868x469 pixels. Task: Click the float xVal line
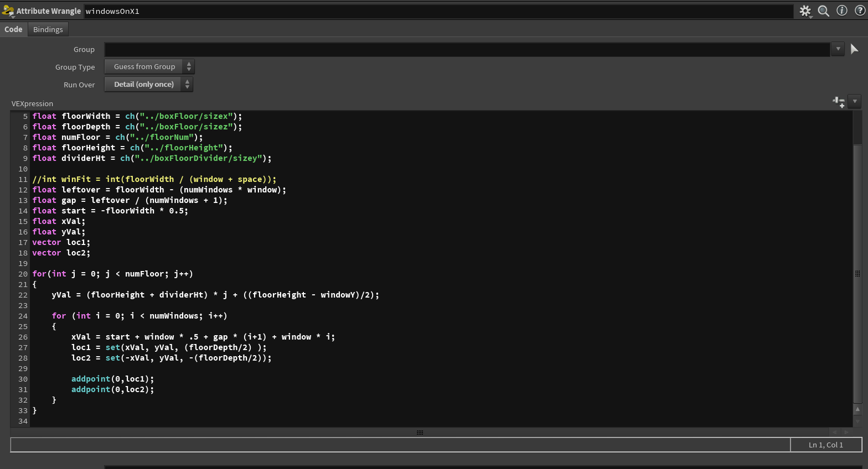click(x=59, y=221)
